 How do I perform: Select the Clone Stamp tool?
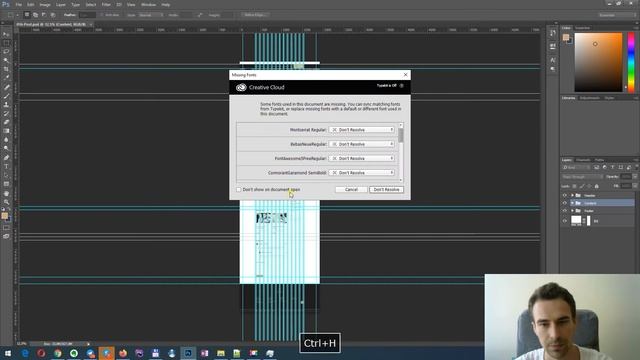(6, 104)
